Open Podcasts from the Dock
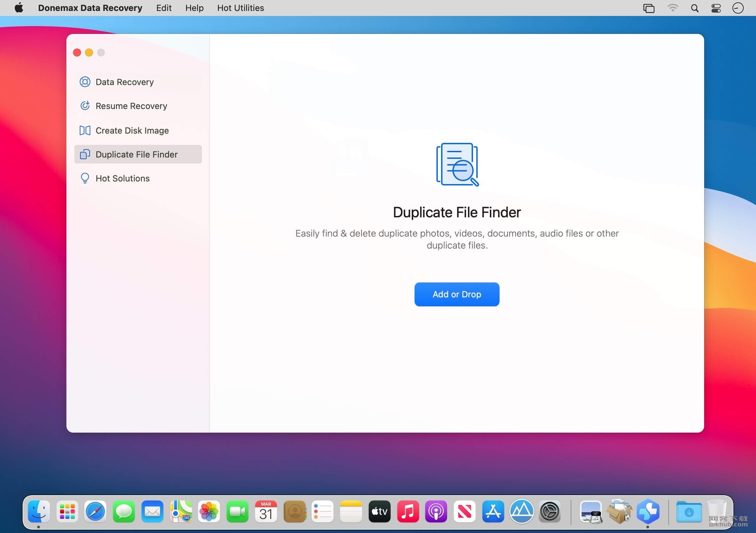 (436, 511)
